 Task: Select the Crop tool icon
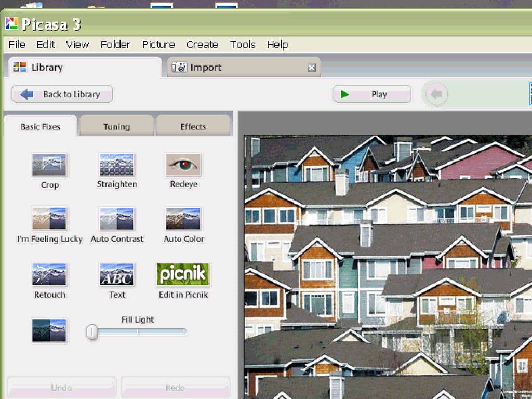[49, 165]
